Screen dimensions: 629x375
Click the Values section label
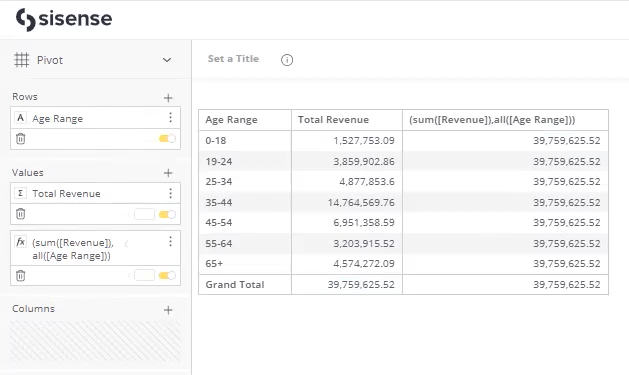click(x=28, y=173)
